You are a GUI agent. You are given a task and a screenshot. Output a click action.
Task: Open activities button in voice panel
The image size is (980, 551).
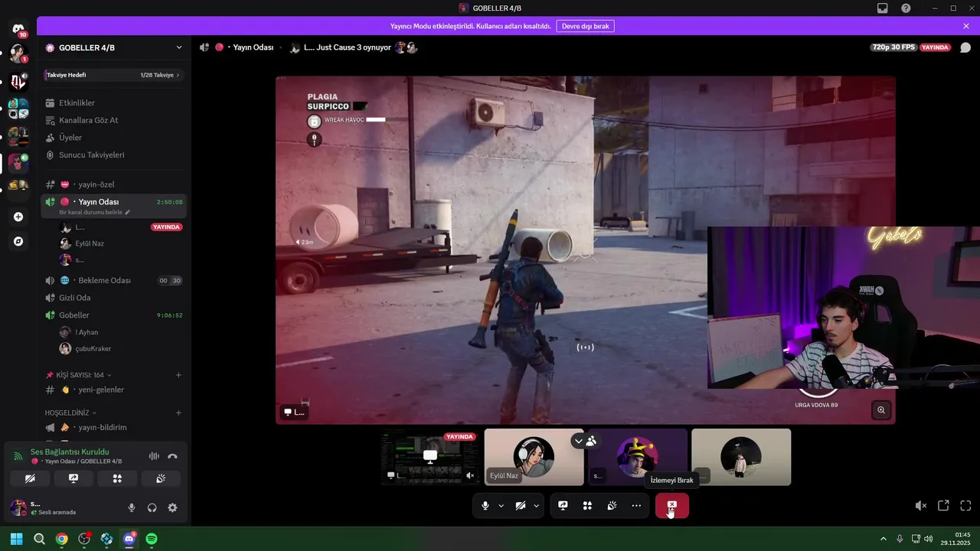pos(117,478)
